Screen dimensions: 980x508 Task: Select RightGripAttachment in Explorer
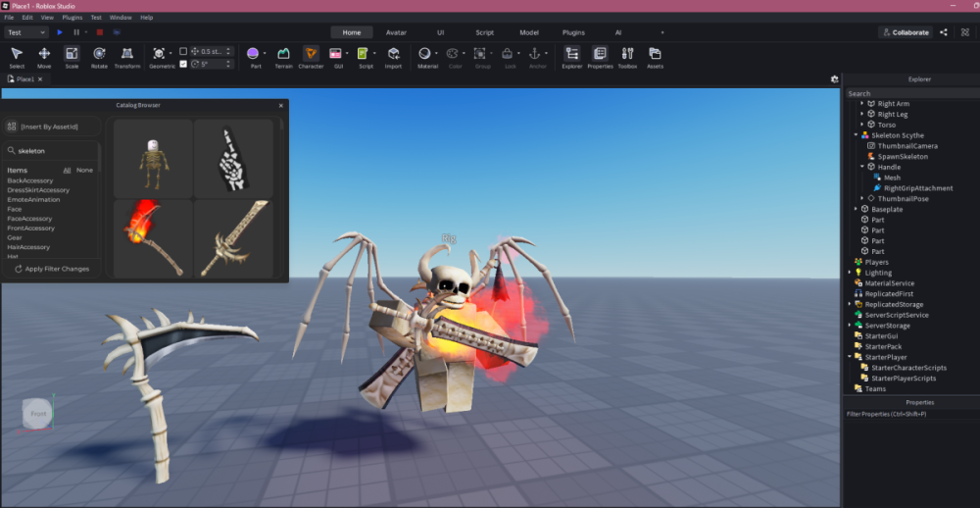[x=917, y=187]
